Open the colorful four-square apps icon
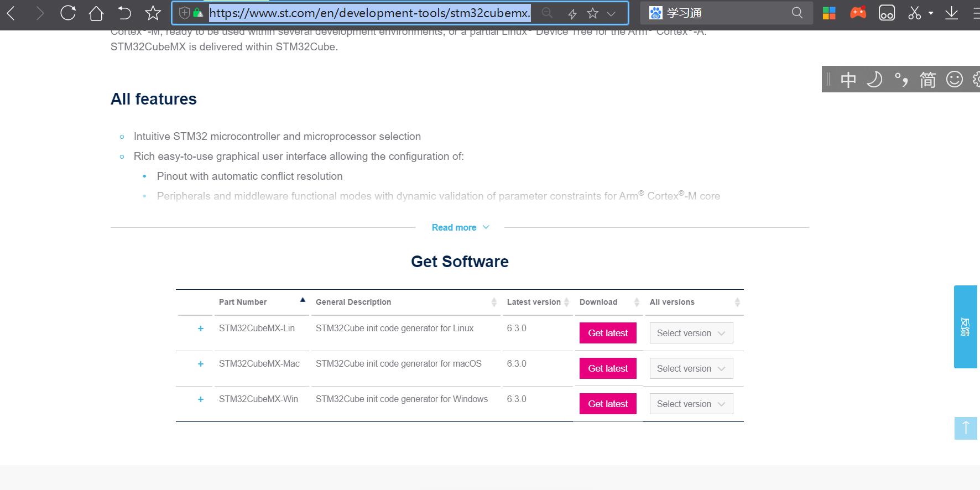The width and height of the screenshot is (980, 490). coord(829,13)
